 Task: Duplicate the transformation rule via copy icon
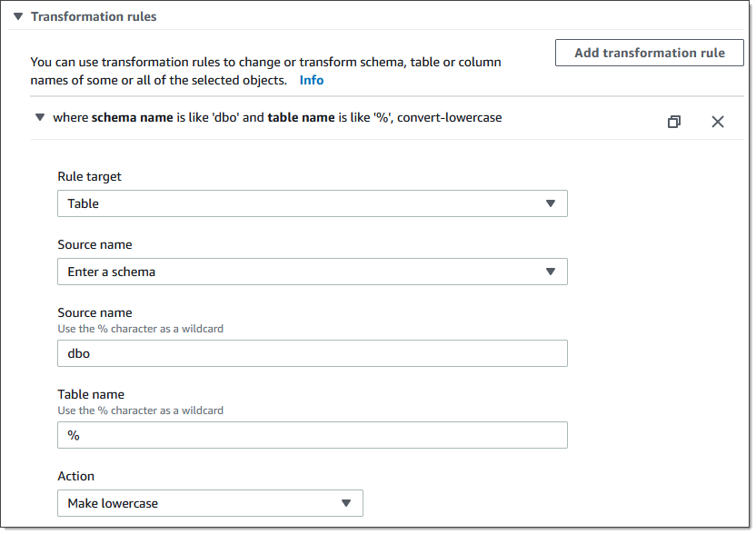click(673, 122)
